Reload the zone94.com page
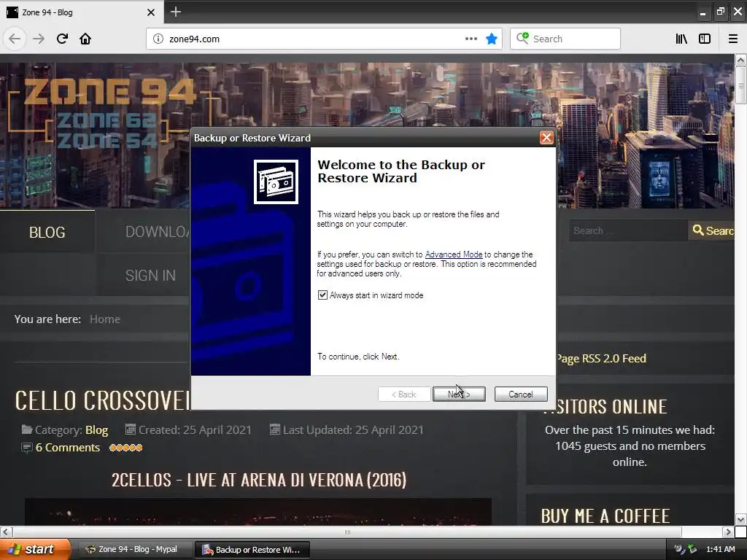 (x=62, y=39)
